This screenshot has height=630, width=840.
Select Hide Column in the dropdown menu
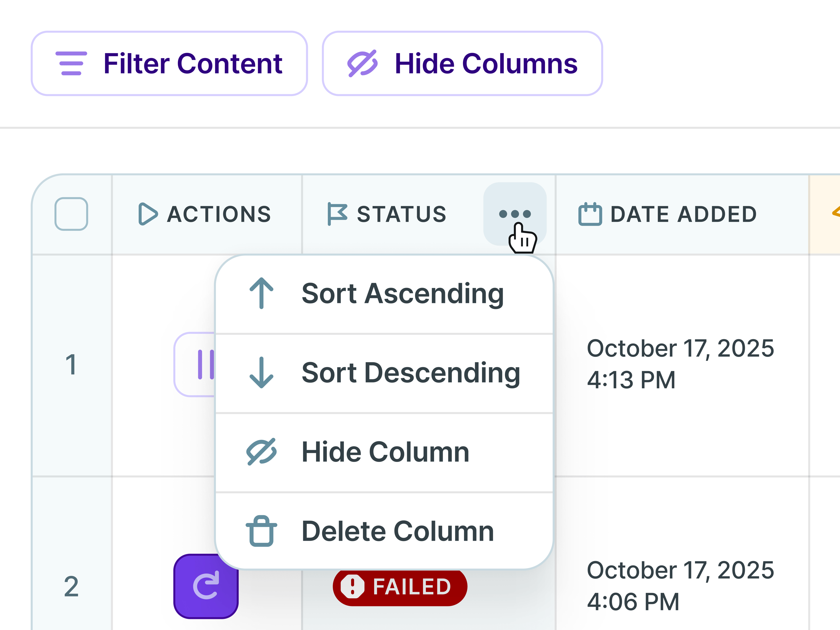[x=384, y=452]
